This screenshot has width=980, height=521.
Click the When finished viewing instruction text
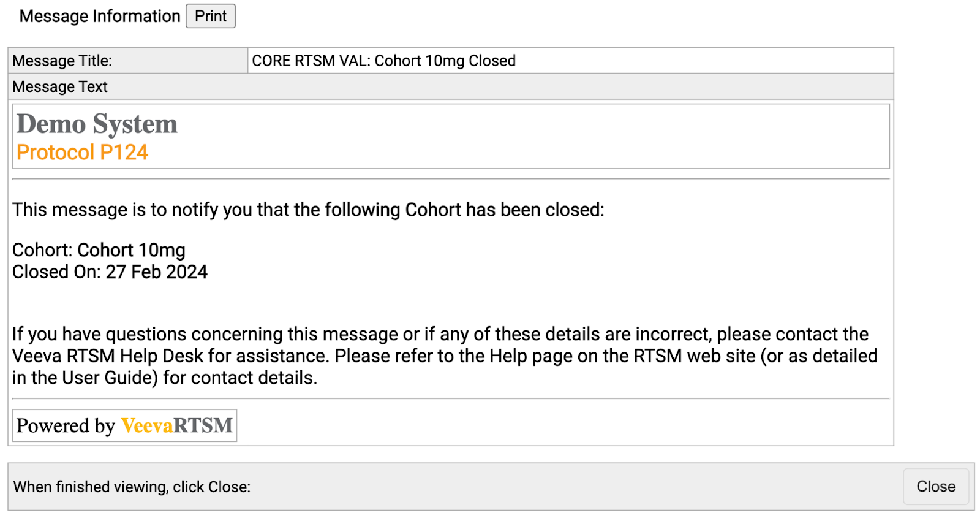[x=132, y=487]
